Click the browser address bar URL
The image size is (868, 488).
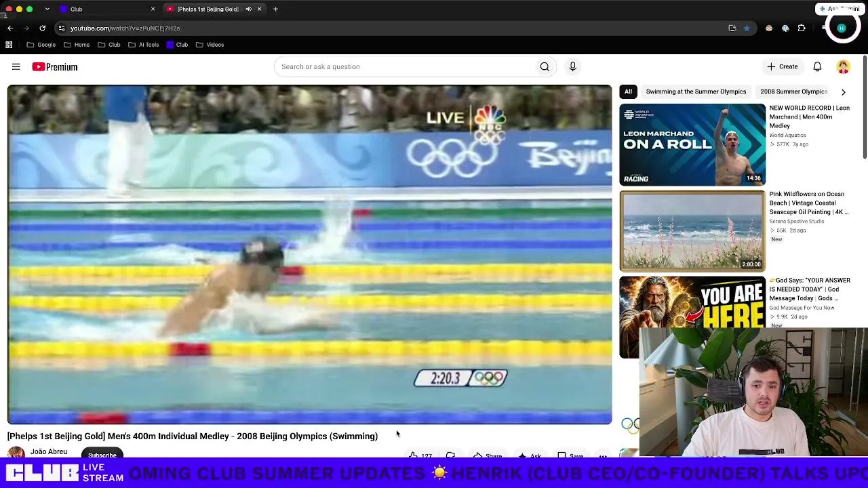pos(125,28)
